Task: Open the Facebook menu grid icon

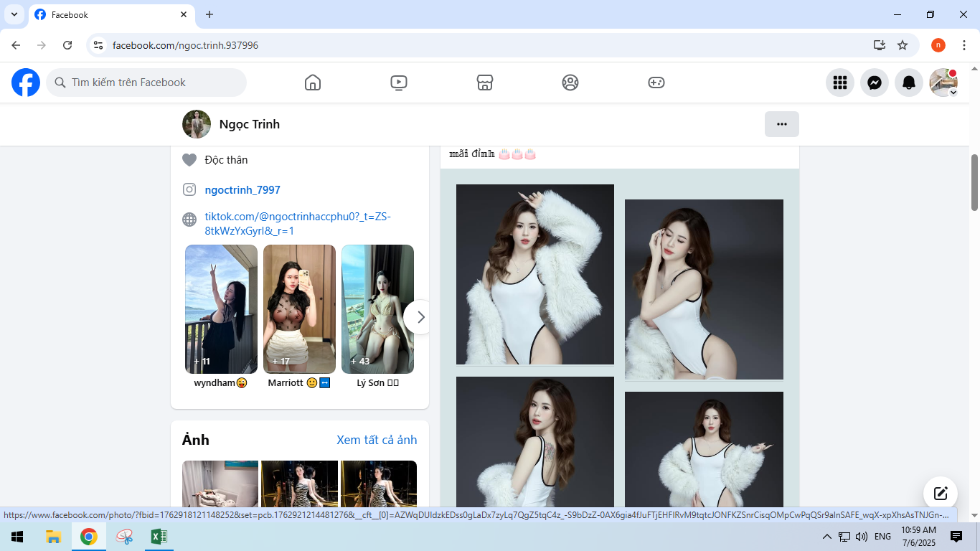Action: coord(840,83)
